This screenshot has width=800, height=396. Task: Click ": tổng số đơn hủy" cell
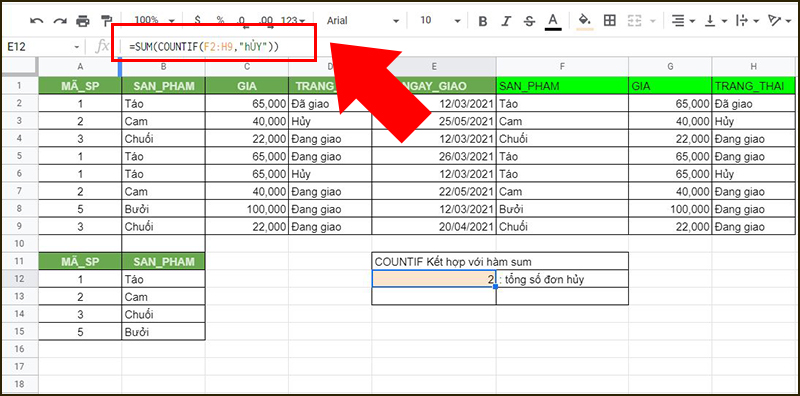coord(562,279)
